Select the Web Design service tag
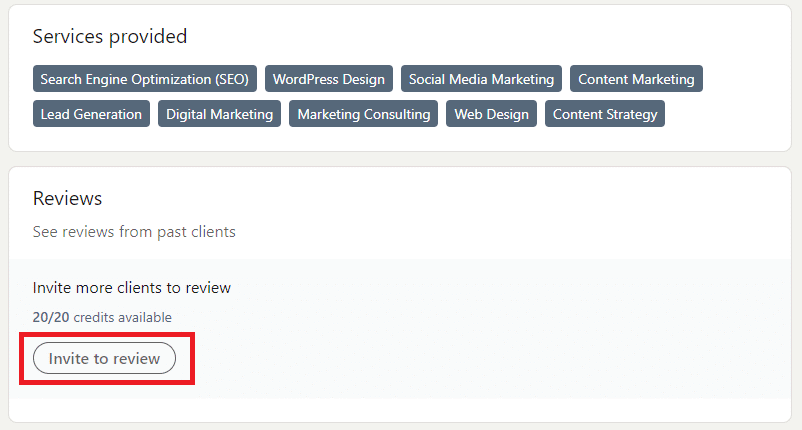This screenshot has width=802, height=430. click(x=492, y=114)
